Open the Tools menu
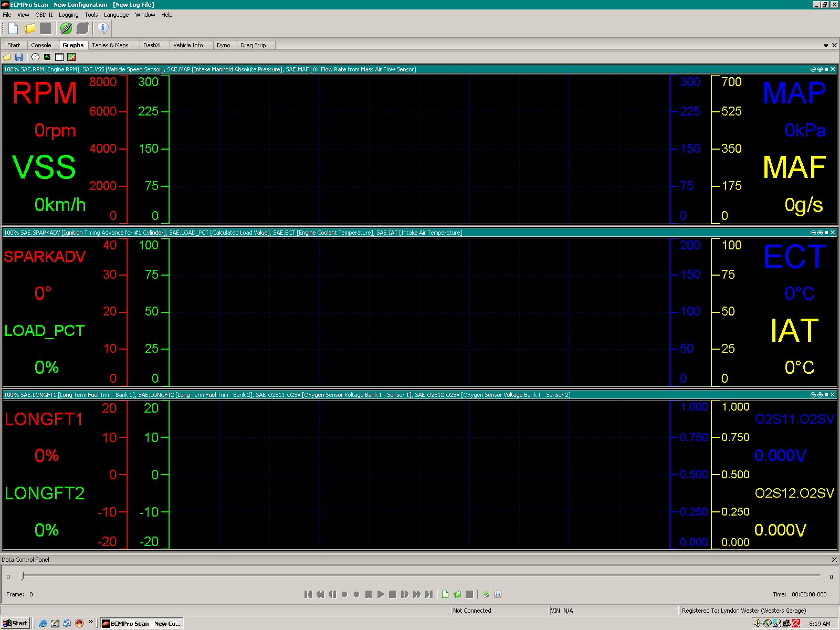 [x=91, y=15]
